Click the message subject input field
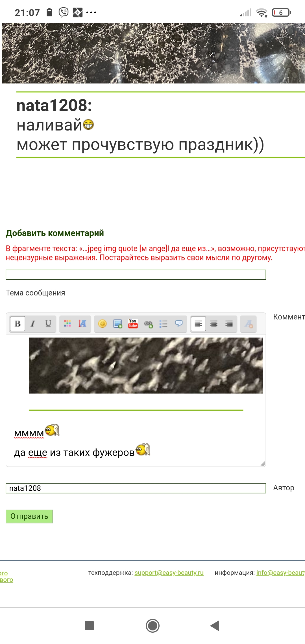 [136, 275]
